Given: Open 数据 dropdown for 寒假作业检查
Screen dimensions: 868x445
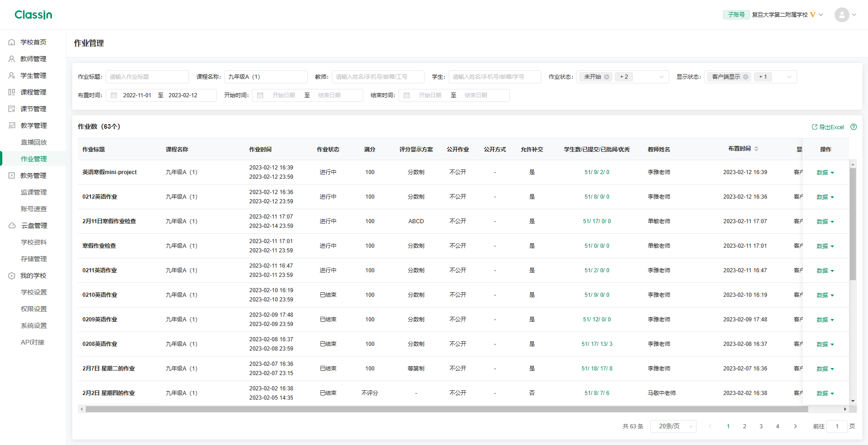Looking at the screenshot, I should tap(825, 246).
